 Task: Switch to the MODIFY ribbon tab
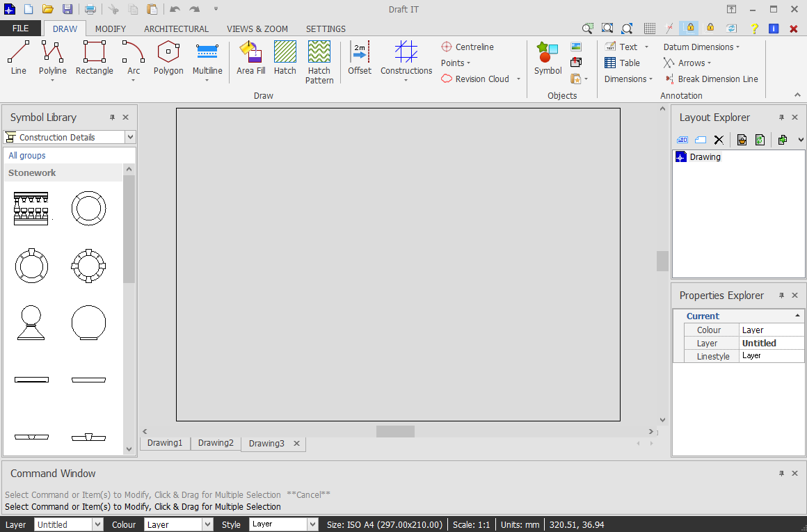tap(110, 29)
